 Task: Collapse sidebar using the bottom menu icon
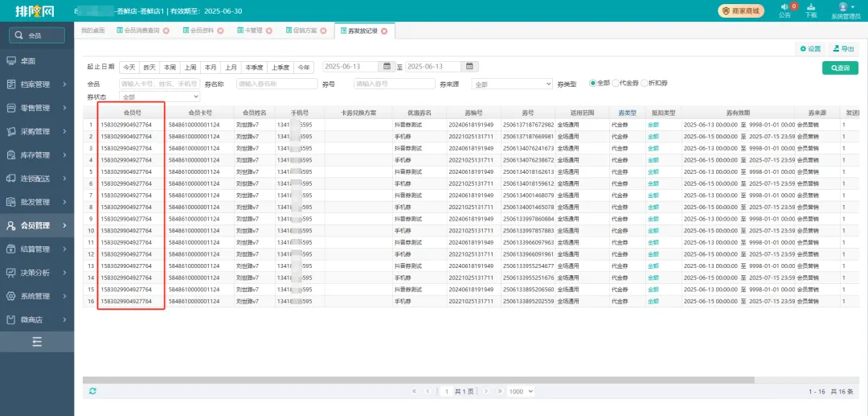pos(37,342)
